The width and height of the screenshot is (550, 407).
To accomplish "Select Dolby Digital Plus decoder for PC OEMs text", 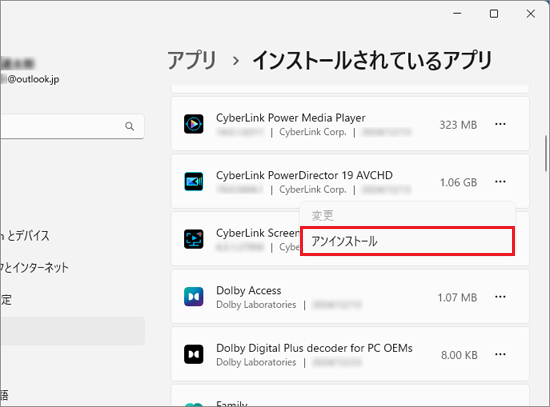I will point(314,348).
